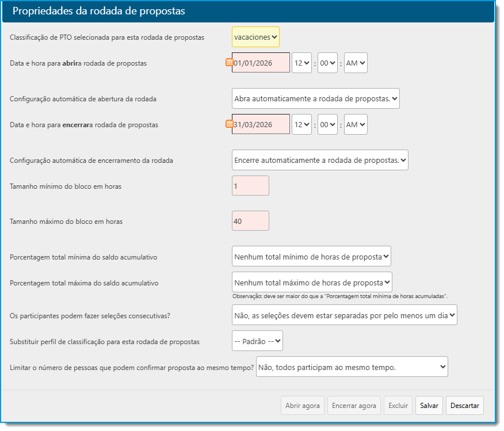Click label 'Tamanho máximo do bloco em horas'
Viewport: 504px width, 431px height.
66,222
